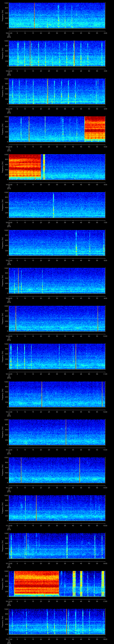Click the 3:00 end time label
114x644 pixels.
coord(105,71)
